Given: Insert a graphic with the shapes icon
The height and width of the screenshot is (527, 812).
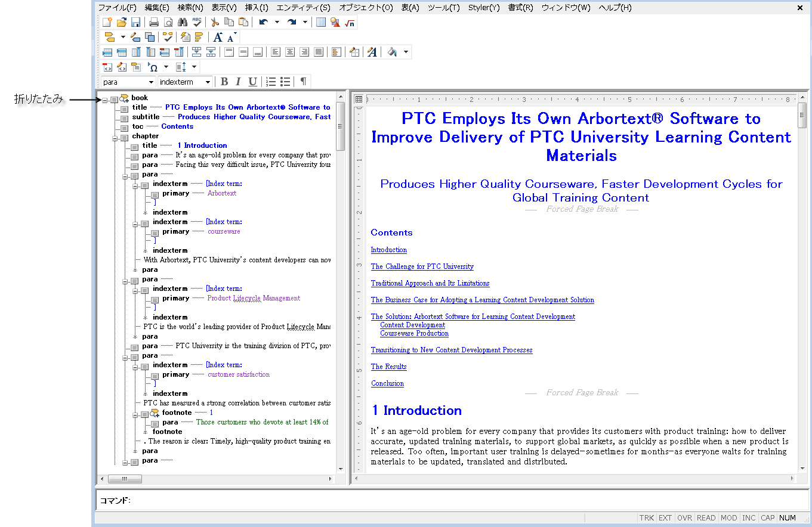Looking at the screenshot, I should (x=335, y=22).
